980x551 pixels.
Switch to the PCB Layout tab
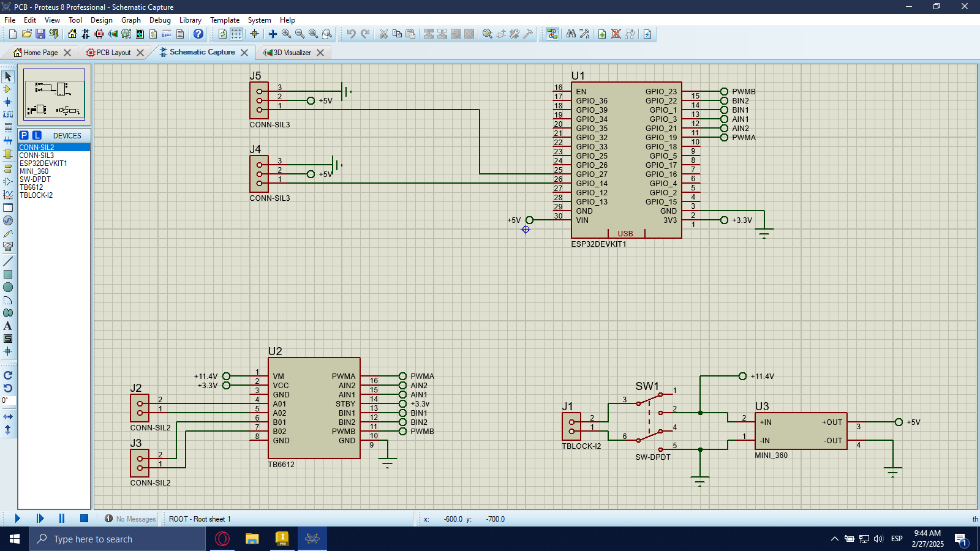click(113, 53)
